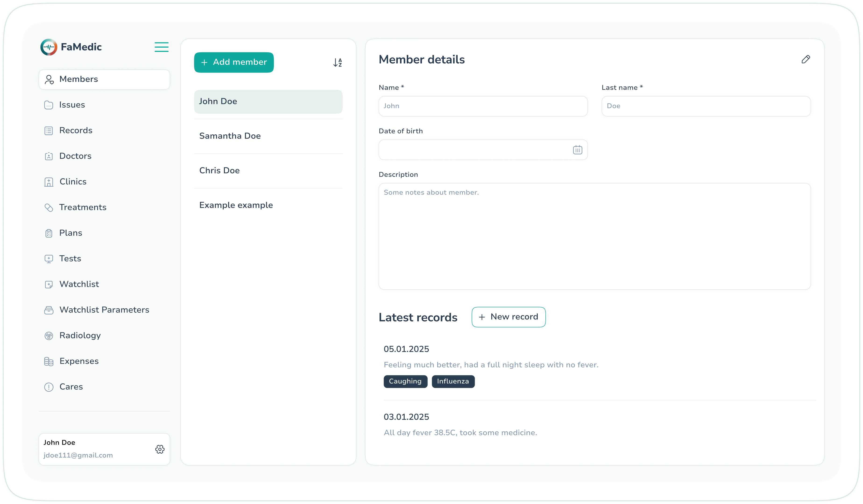Select Samantha Doe in member list
Screen dimensions: 863x504
pyautogui.click(x=268, y=136)
